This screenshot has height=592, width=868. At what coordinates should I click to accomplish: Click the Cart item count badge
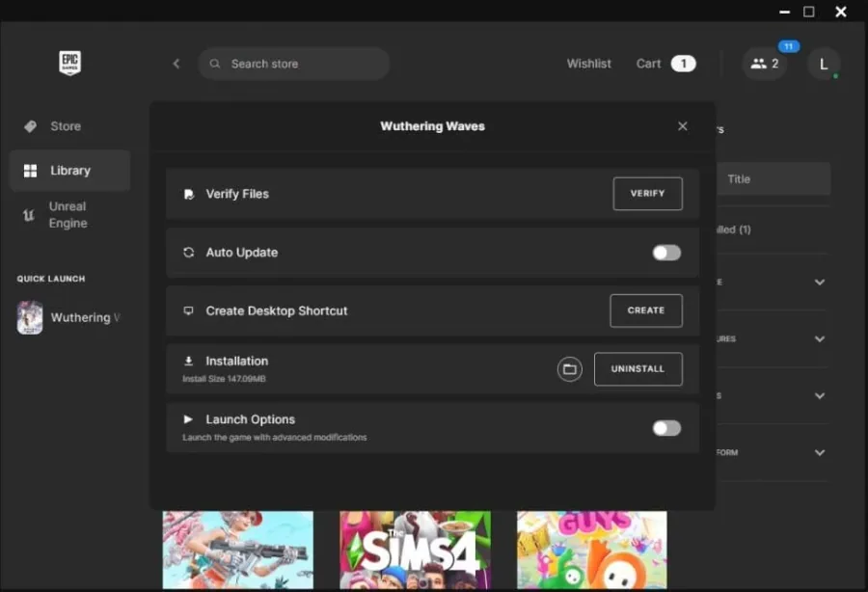683,64
